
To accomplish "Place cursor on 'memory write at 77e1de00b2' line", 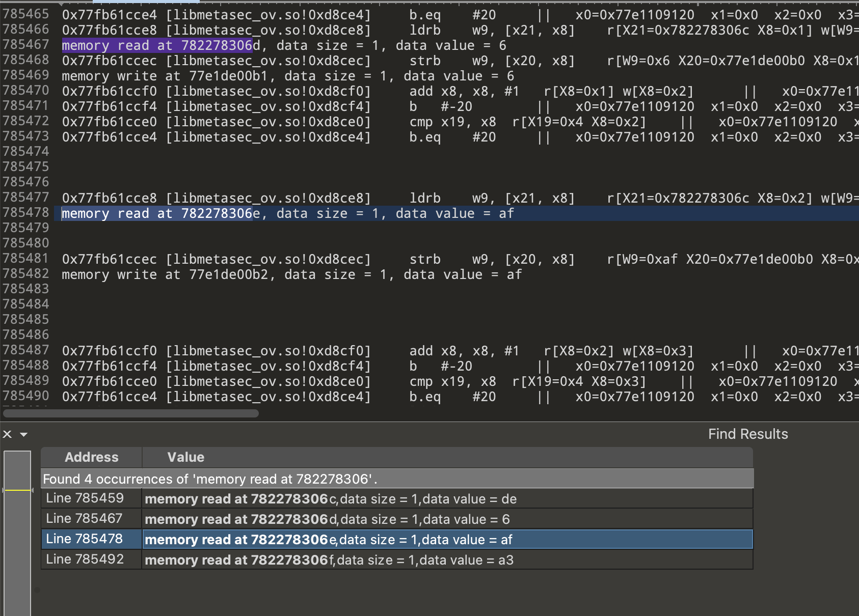I will point(291,275).
